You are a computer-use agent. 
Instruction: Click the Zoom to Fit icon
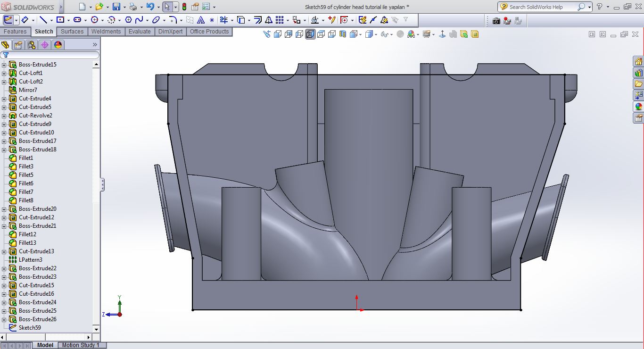coord(267,34)
